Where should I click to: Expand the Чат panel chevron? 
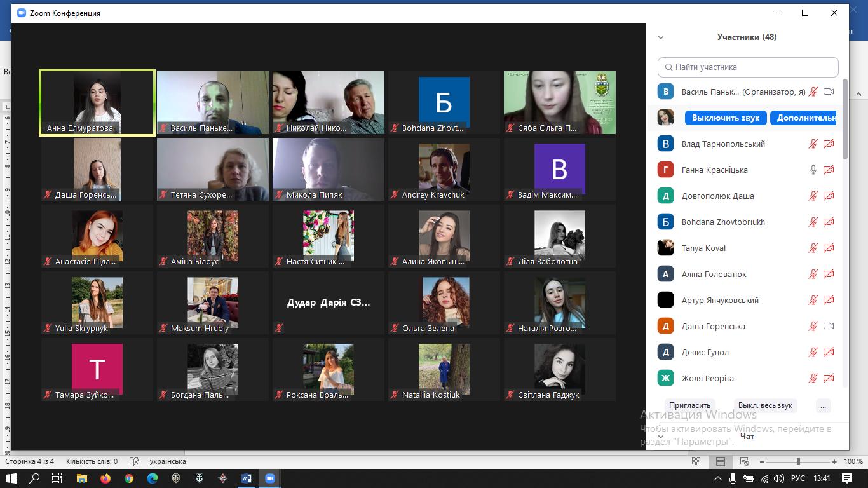click(661, 436)
